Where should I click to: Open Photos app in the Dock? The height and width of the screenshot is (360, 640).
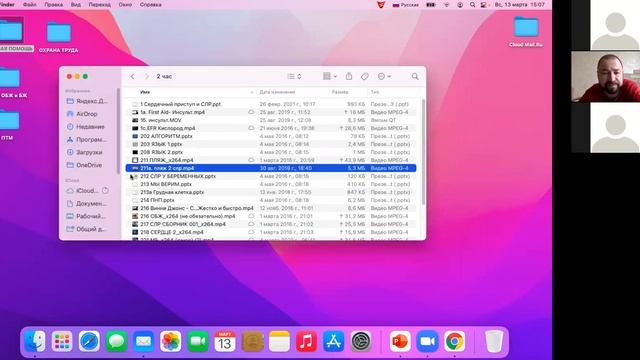click(171, 341)
